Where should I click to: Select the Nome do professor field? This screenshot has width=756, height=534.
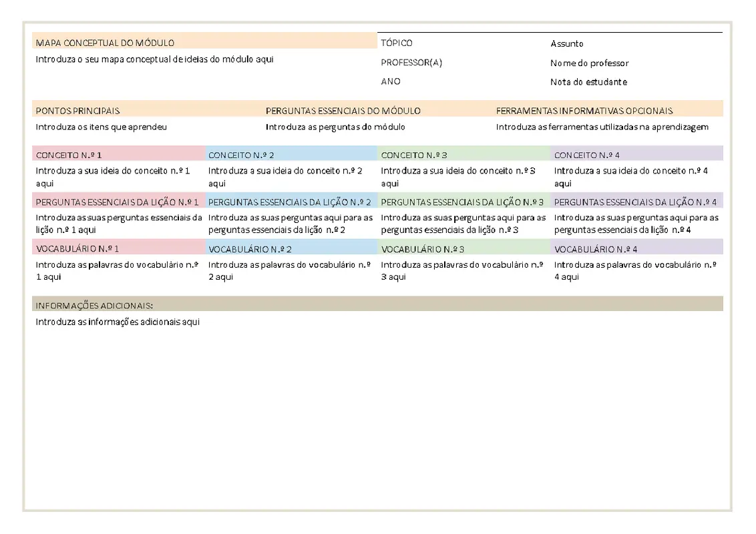(x=588, y=63)
